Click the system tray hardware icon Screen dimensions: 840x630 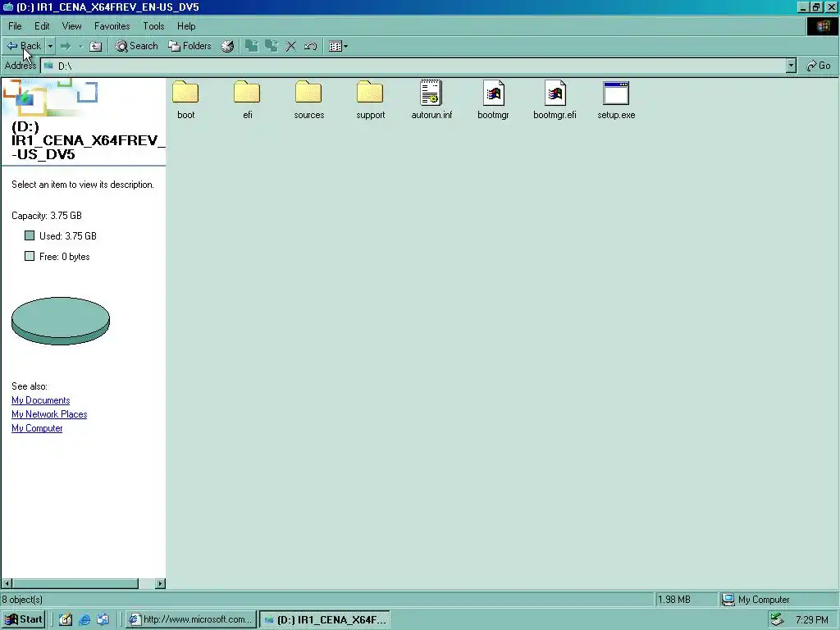click(x=778, y=619)
